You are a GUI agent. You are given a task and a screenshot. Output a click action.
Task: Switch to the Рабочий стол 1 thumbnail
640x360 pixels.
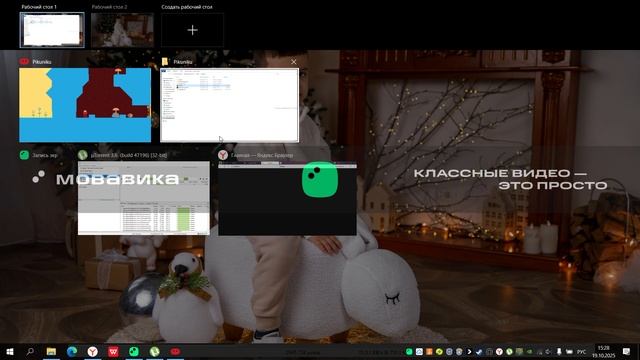point(52,30)
